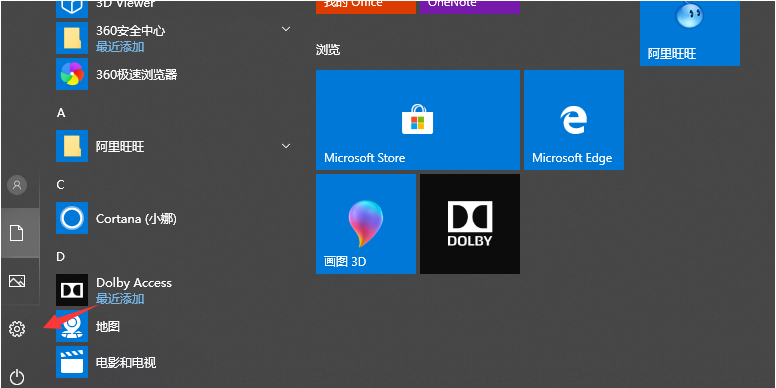Expand the 360安全中心 folder chevron

(286, 29)
